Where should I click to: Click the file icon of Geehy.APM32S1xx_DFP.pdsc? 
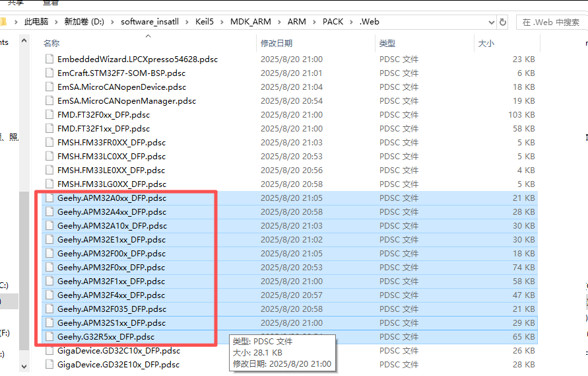pyautogui.click(x=49, y=323)
